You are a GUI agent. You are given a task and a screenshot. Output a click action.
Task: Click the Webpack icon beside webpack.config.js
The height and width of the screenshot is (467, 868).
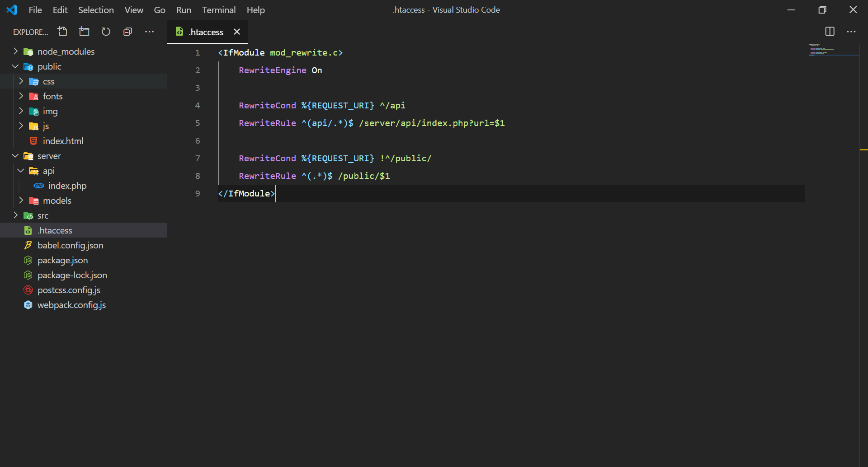(28, 305)
